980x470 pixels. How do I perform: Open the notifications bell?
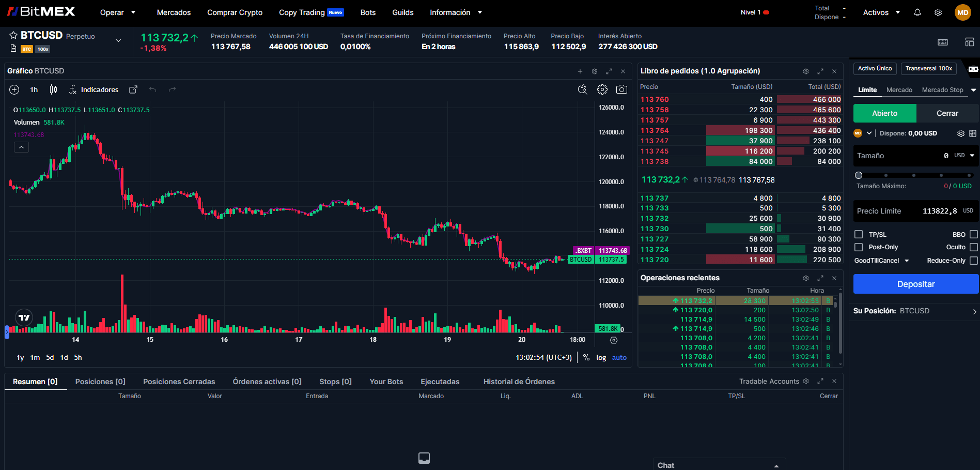pyautogui.click(x=917, y=12)
